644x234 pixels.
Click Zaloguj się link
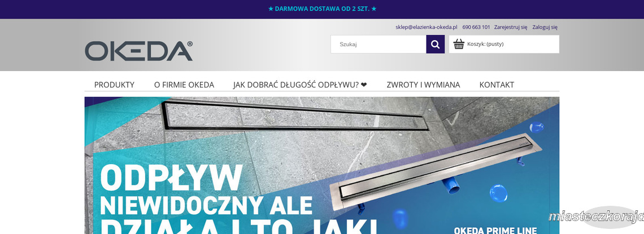(545, 28)
